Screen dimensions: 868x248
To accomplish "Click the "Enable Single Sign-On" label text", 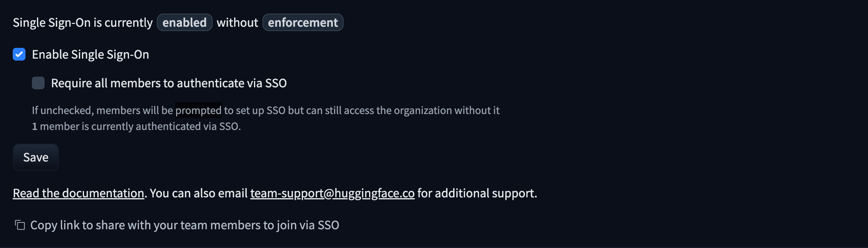I will click(90, 55).
